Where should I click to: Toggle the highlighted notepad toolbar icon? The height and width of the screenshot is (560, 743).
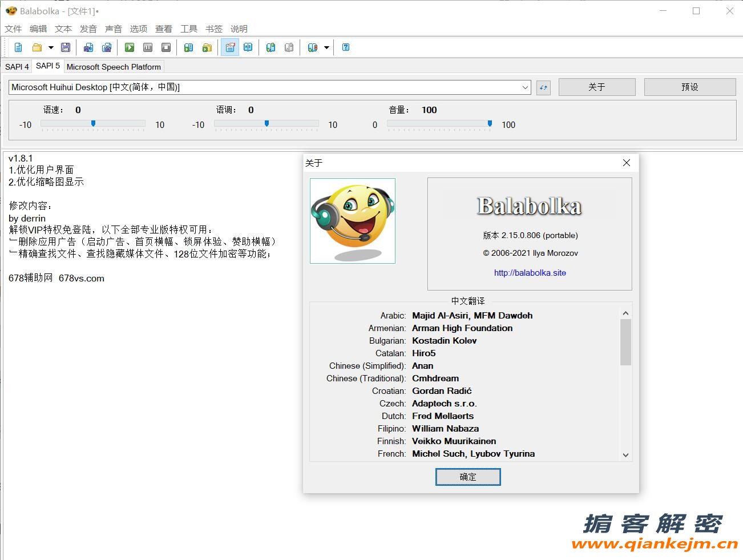pyautogui.click(x=230, y=47)
